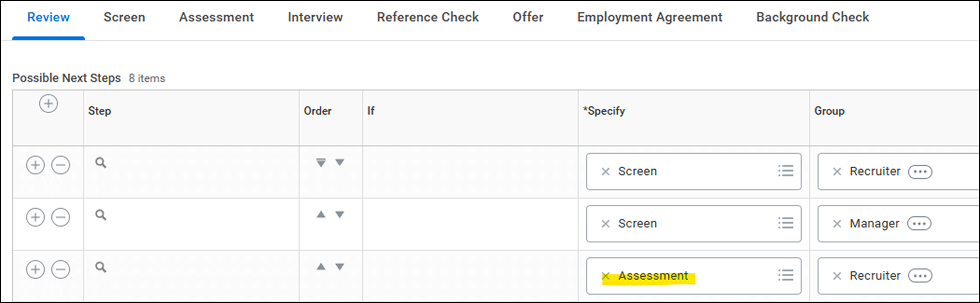Screen dimensions: 980x303
Task: Move Assessment row down in order
Action: pyautogui.click(x=340, y=267)
